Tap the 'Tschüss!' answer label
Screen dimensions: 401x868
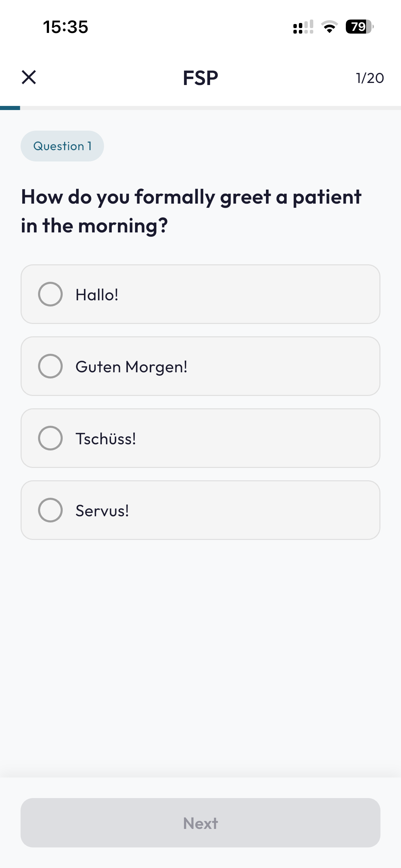tap(106, 439)
